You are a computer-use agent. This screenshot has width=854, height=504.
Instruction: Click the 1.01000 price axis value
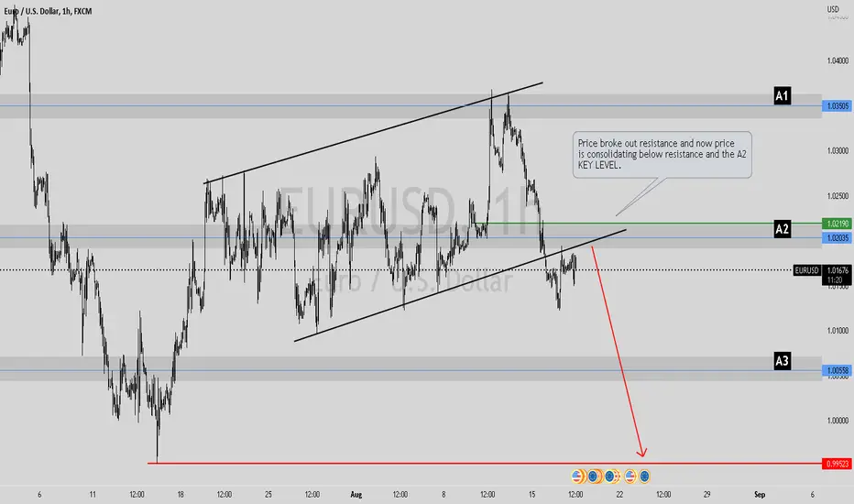[838, 330]
